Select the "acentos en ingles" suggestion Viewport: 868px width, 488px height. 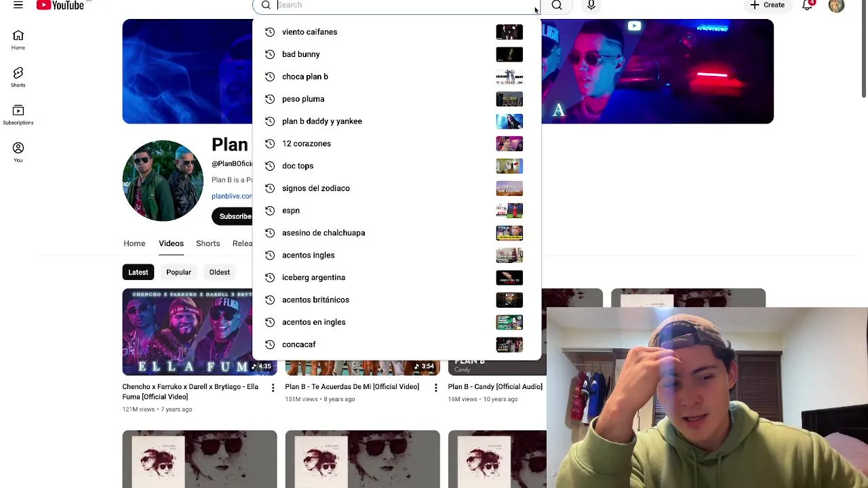coord(397,323)
